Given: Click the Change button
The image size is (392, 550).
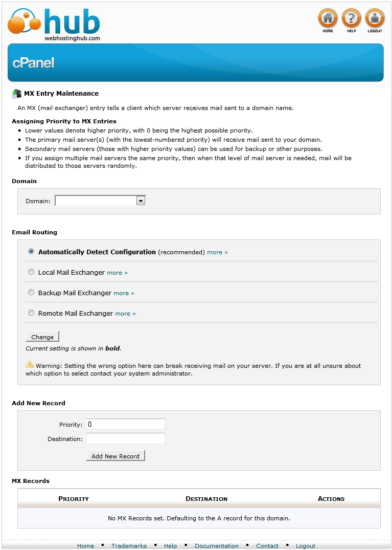Looking at the screenshot, I should [x=42, y=337].
